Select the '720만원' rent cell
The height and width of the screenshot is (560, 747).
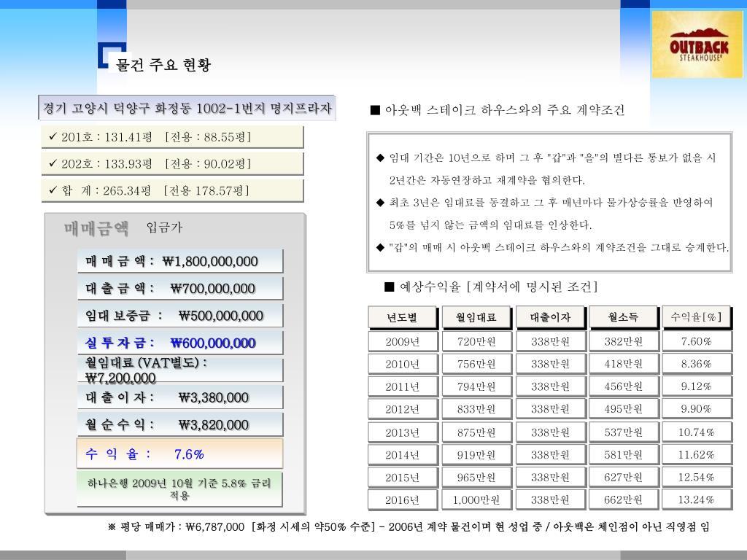pyautogui.click(x=476, y=341)
